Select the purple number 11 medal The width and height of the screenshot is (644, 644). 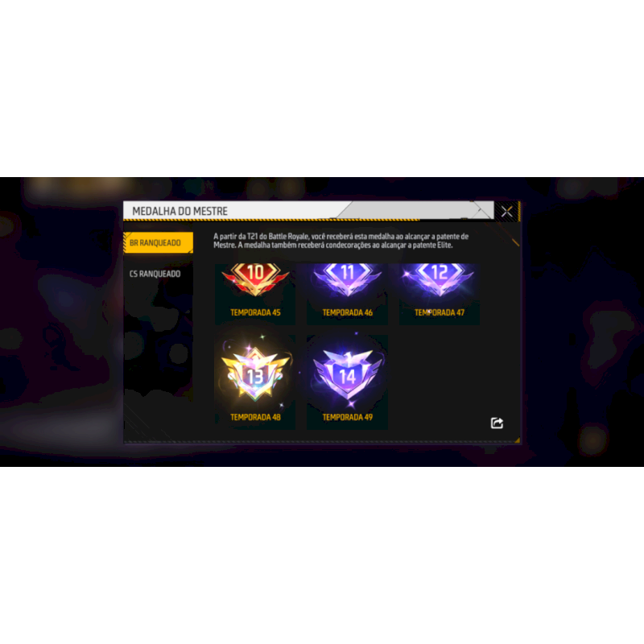pyautogui.click(x=348, y=279)
